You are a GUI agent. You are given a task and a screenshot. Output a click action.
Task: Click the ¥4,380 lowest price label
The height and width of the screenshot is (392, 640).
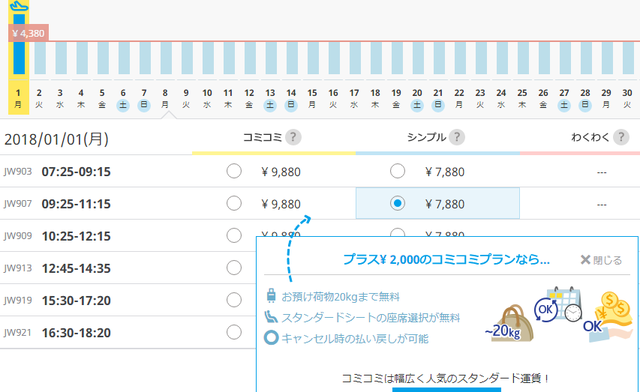29,33
